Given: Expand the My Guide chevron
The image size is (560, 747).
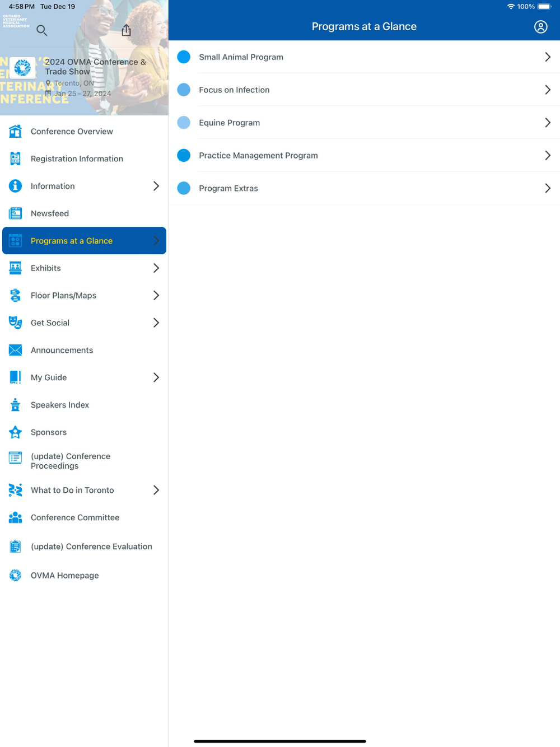Looking at the screenshot, I should tap(156, 378).
